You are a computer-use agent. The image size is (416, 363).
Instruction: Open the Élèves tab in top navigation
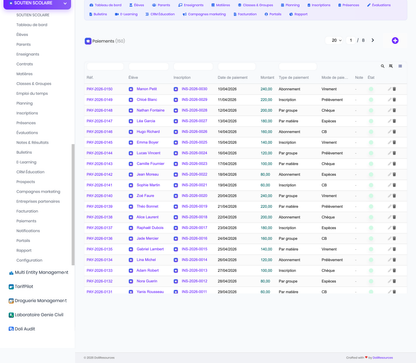point(137,5)
